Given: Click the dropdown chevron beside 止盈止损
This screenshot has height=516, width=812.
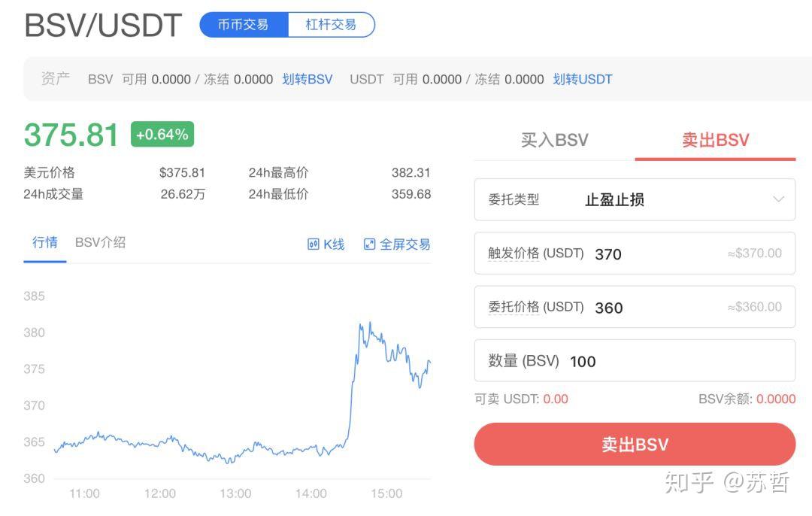Looking at the screenshot, I should (x=778, y=200).
